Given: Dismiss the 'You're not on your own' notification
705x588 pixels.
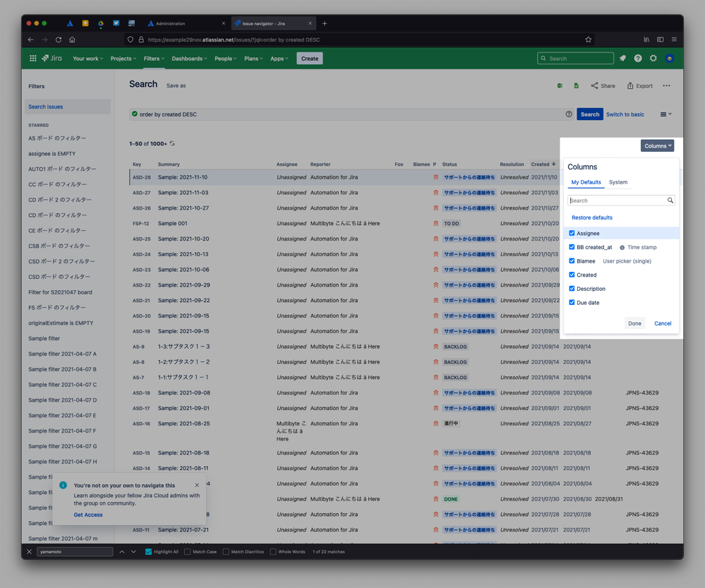Looking at the screenshot, I should [x=197, y=485].
